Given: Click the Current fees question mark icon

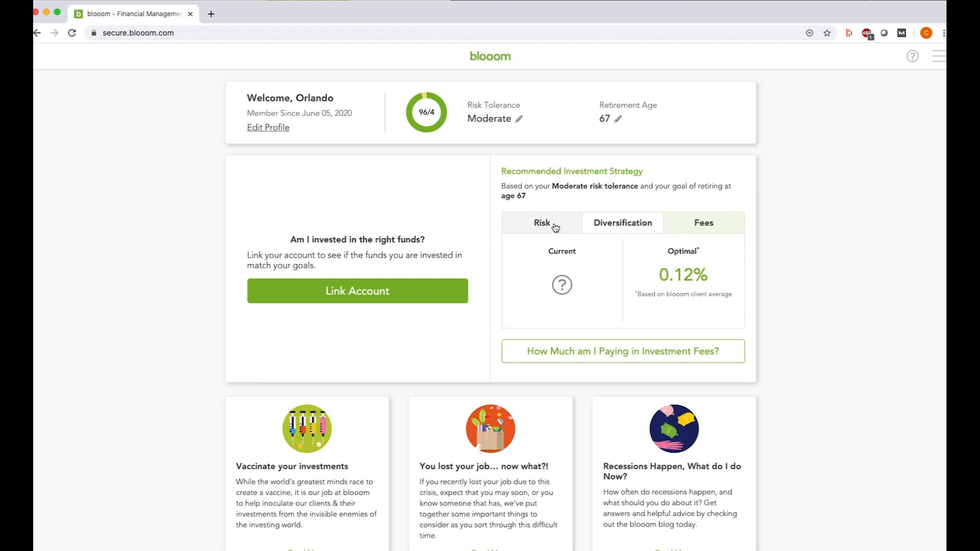Looking at the screenshot, I should click(x=562, y=285).
